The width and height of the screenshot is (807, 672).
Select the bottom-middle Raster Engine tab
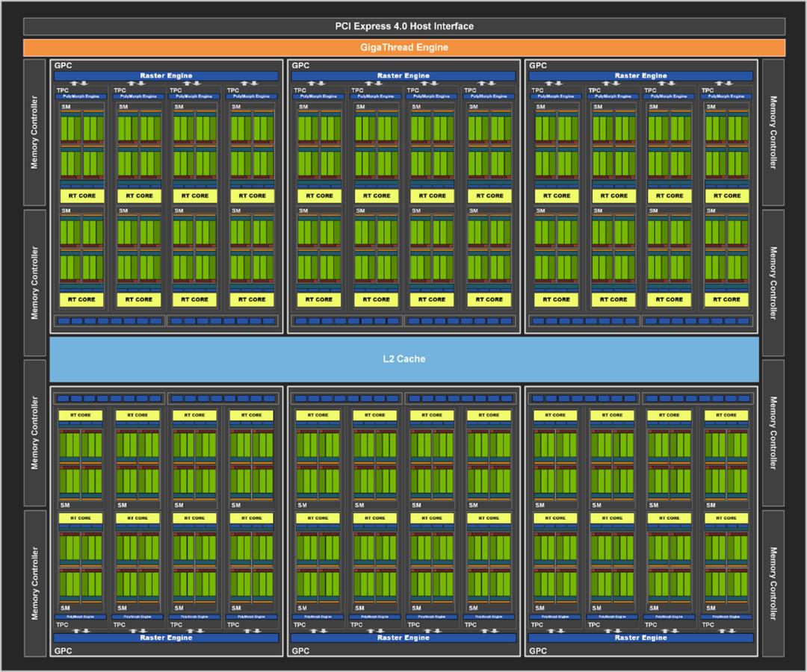[403, 638]
